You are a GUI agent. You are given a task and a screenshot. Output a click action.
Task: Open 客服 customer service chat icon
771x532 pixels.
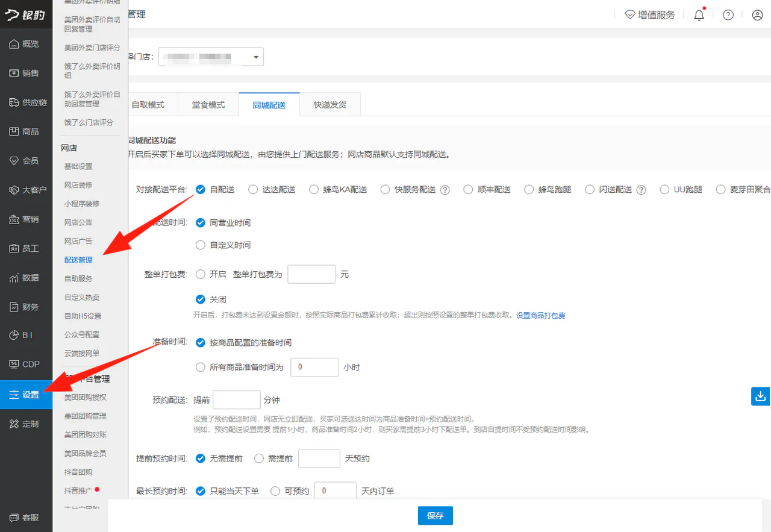click(14, 518)
